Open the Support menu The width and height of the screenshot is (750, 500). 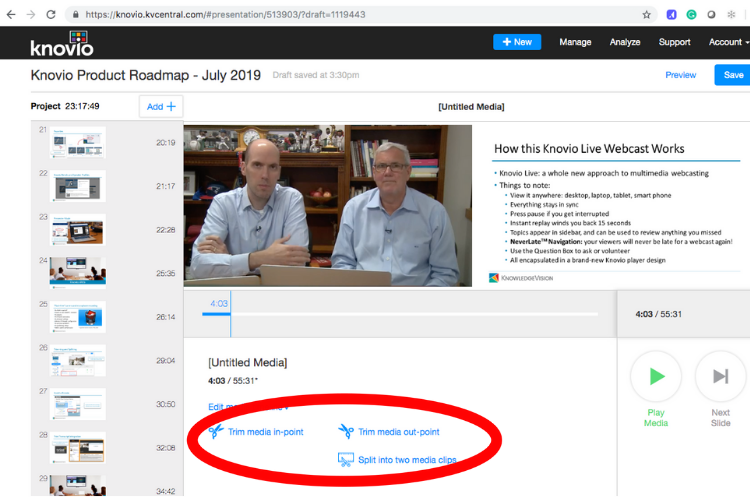pyautogui.click(x=674, y=42)
